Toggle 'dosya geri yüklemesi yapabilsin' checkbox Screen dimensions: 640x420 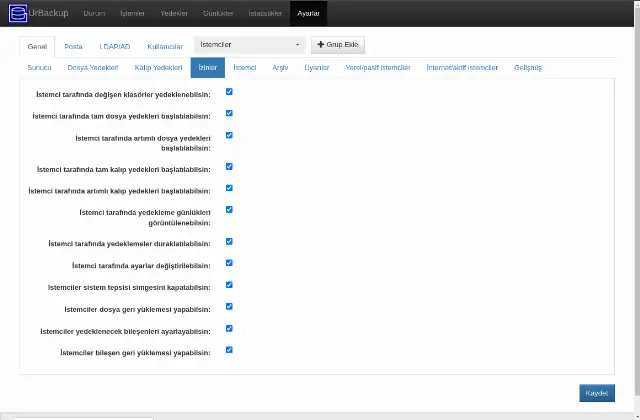(x=229, y=307)
